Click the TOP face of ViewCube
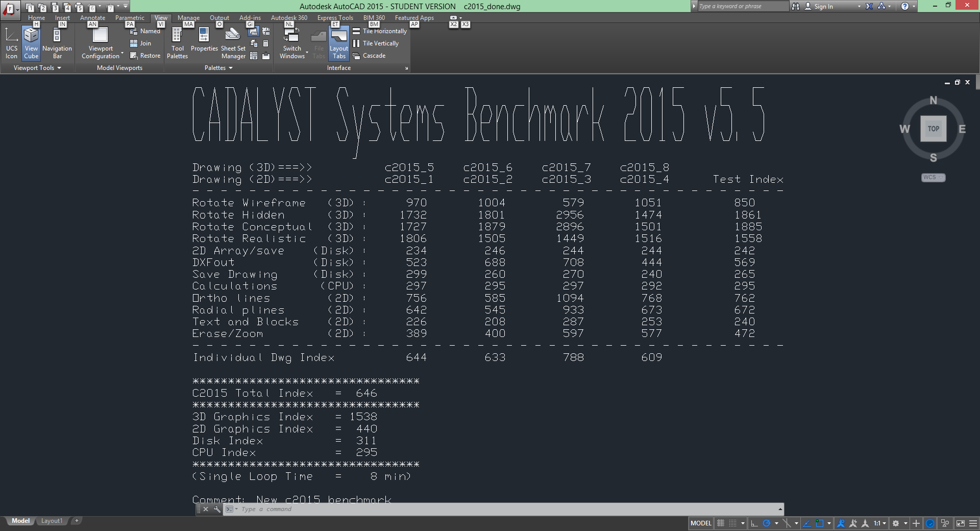980x531 pixels. [933, 129]
